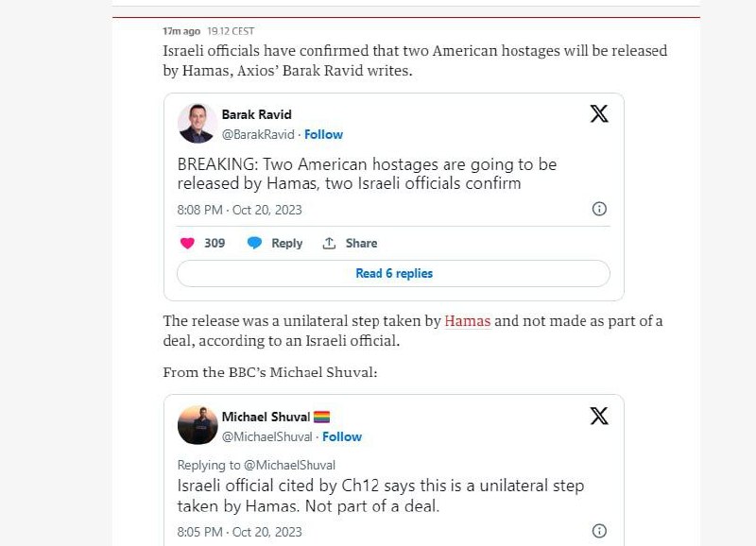
Task: Open info icon on Michael Shuval's tweet
Action: (x=599, y=531)
